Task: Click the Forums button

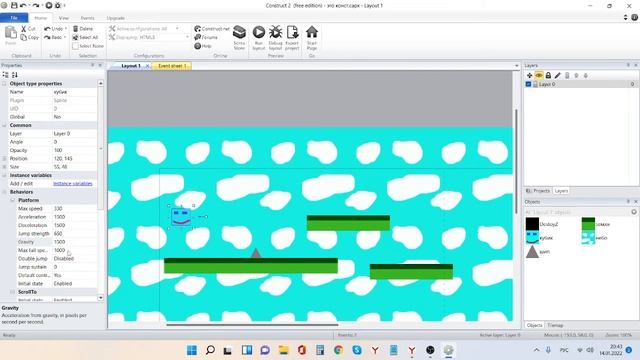Action: click(x=206, y=38)
